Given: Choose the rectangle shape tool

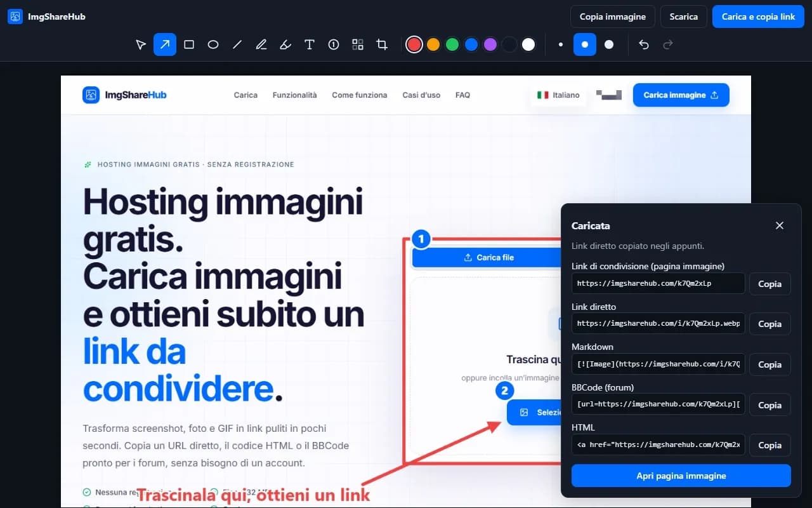Looking at the screenshot, I should (189, 44).
